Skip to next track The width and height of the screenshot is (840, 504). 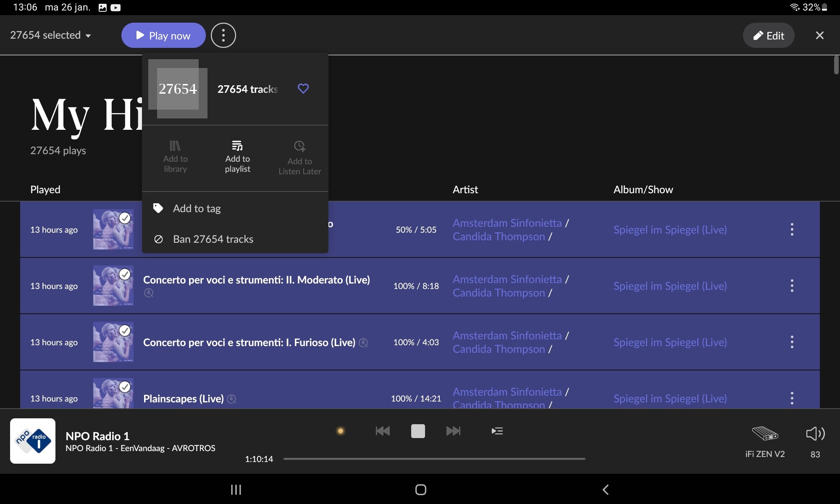(x=453, y=431)
